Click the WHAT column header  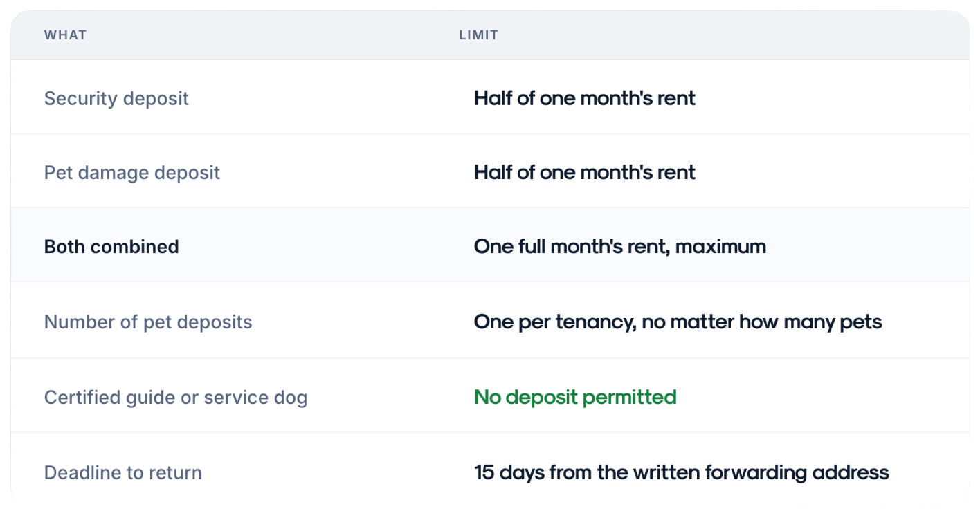(65, 35)
